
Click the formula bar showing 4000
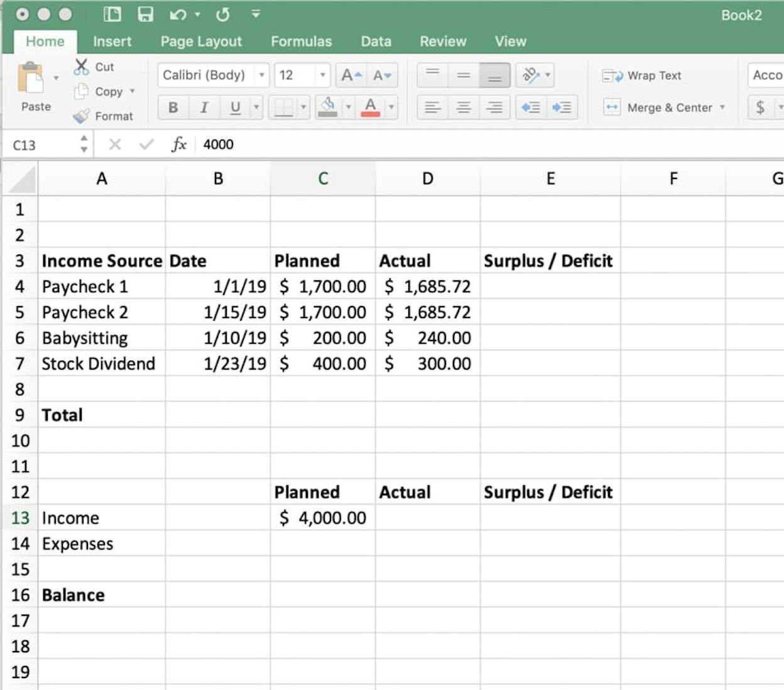pyautogui.click(x=490, y=145)
